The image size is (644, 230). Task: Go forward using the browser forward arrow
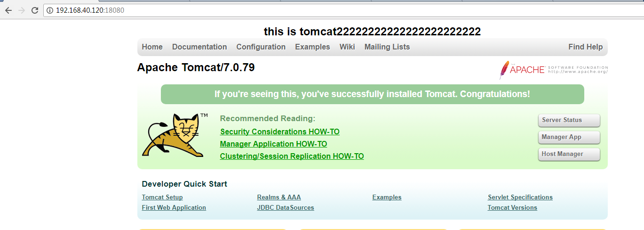point(21,10)
